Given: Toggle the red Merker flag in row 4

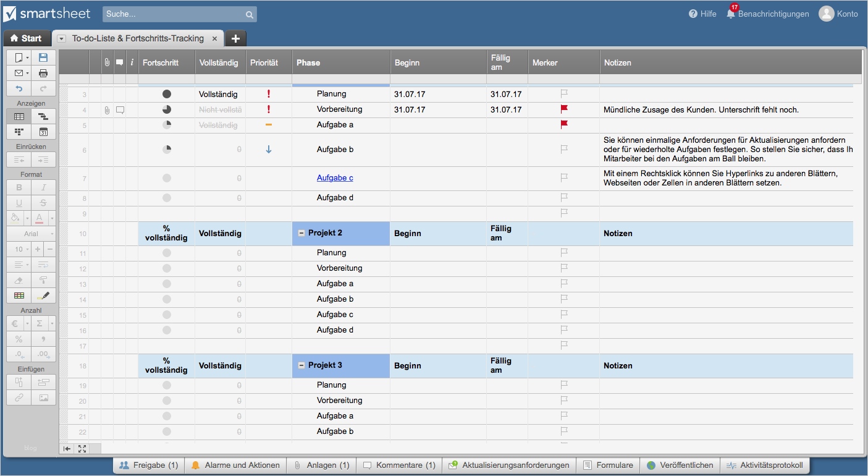Looking at the screenshot, I should point(563,109).
